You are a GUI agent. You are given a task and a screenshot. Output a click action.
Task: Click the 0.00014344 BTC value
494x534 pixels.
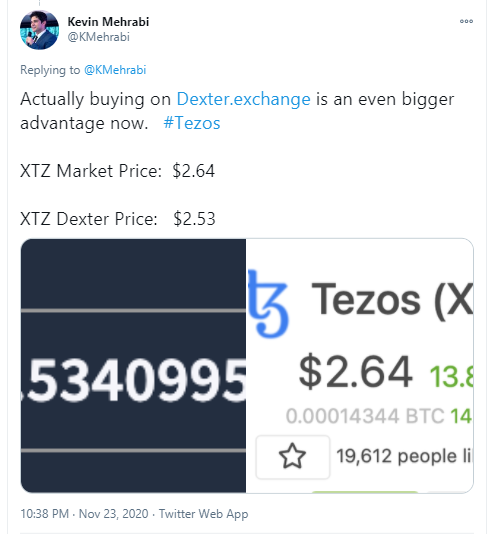(365, 416)
